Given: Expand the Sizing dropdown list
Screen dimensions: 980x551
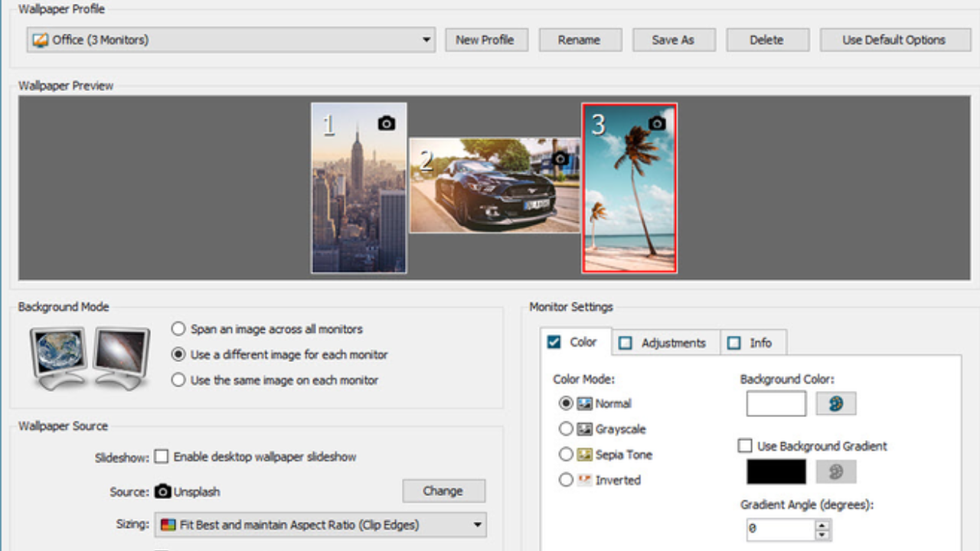Looking at the screenshot, I should pos(477,525).
